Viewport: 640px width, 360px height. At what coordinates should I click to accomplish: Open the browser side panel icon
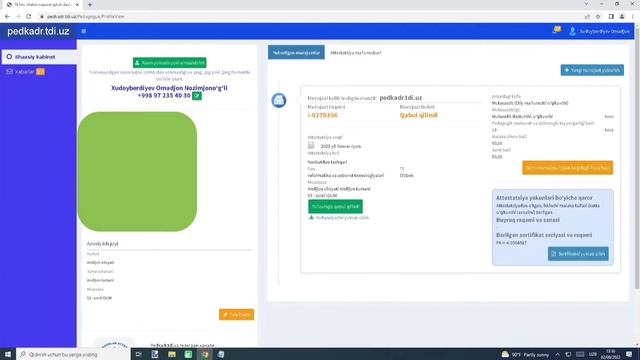[x=611, y=16]
